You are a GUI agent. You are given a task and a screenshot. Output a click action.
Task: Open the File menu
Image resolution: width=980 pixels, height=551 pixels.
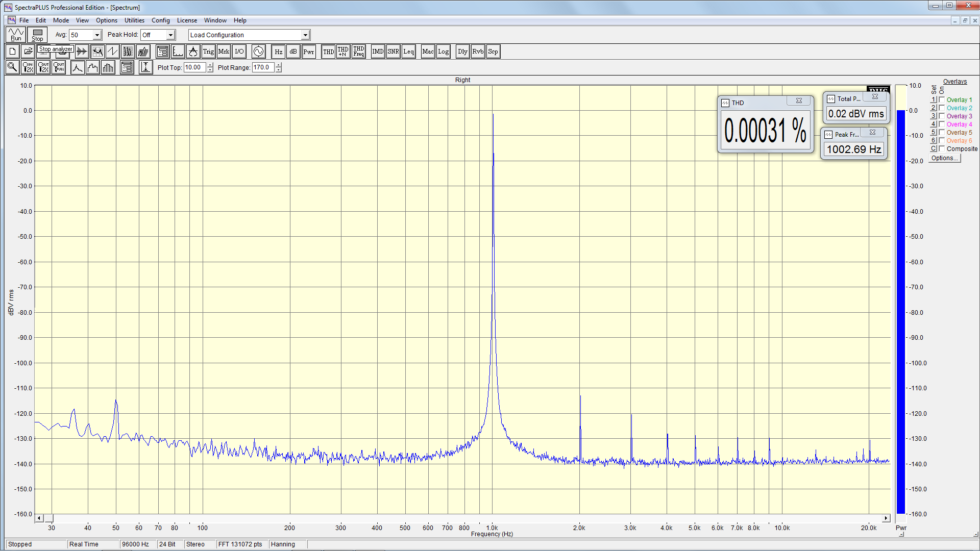point(24,20)
